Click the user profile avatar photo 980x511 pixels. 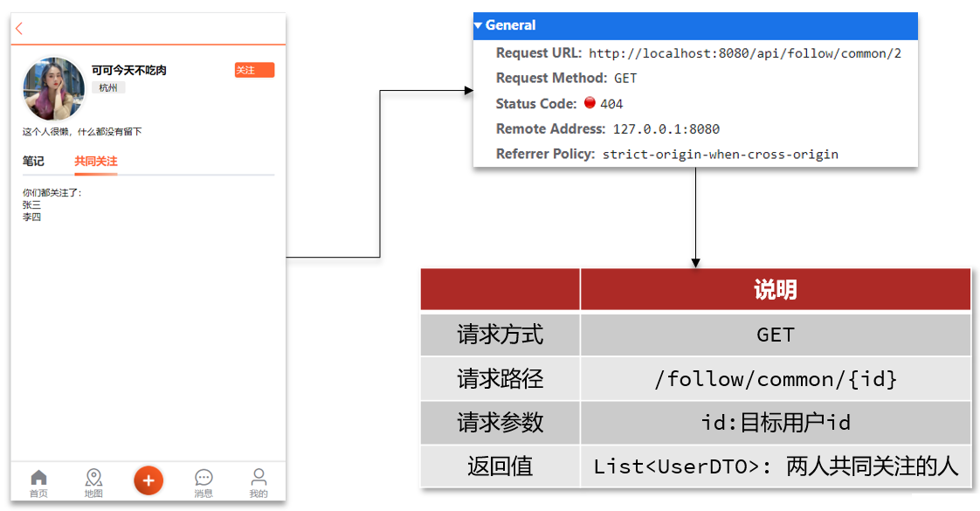pos(54,89)
